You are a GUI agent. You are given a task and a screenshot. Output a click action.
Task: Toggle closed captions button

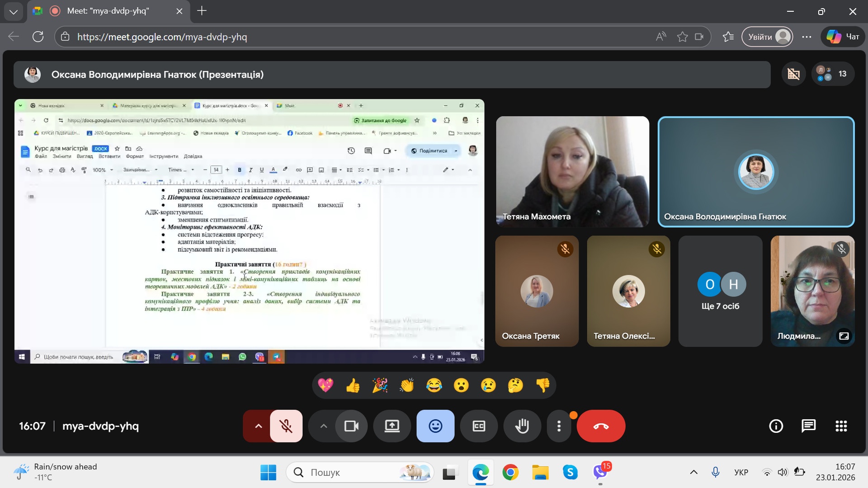479,426
